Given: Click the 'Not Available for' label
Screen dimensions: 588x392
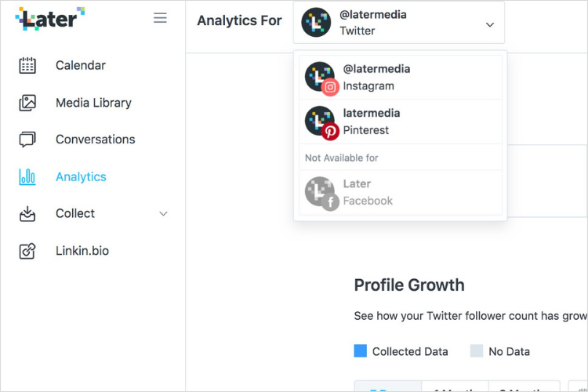Looking at the screenshot, I should click(x=342, y=158).
